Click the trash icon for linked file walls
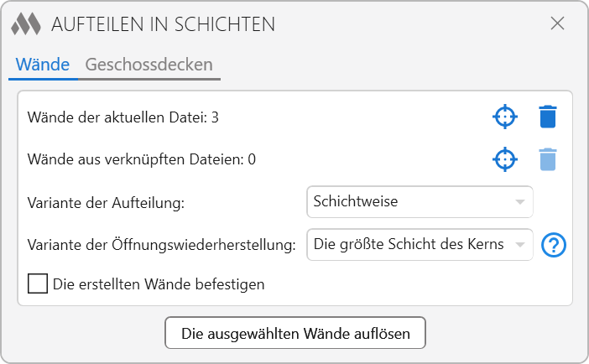Image resolution: width=589 pixels, height=364 pixels. 548,159
